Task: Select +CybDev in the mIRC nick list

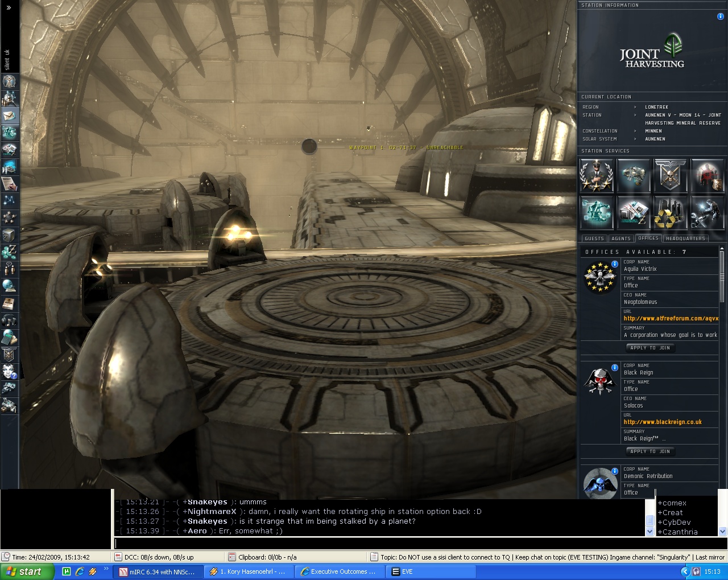Action: (x=674, y=523)
